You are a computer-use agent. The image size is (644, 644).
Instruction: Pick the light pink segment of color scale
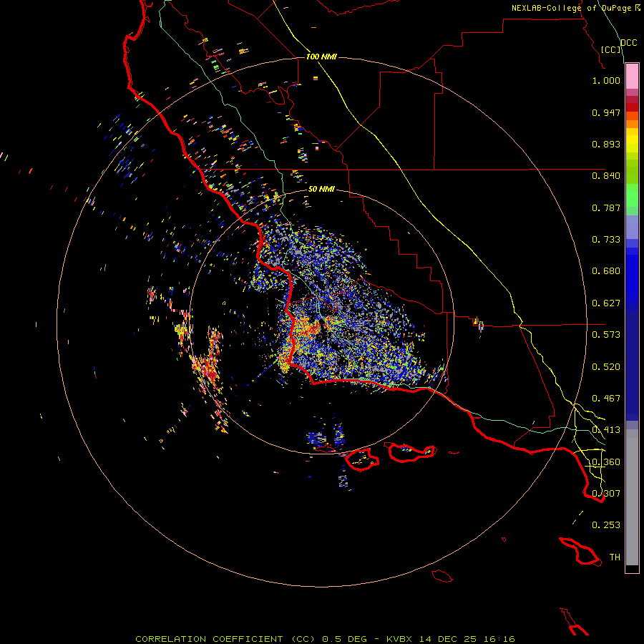click(x=632, y=77)
